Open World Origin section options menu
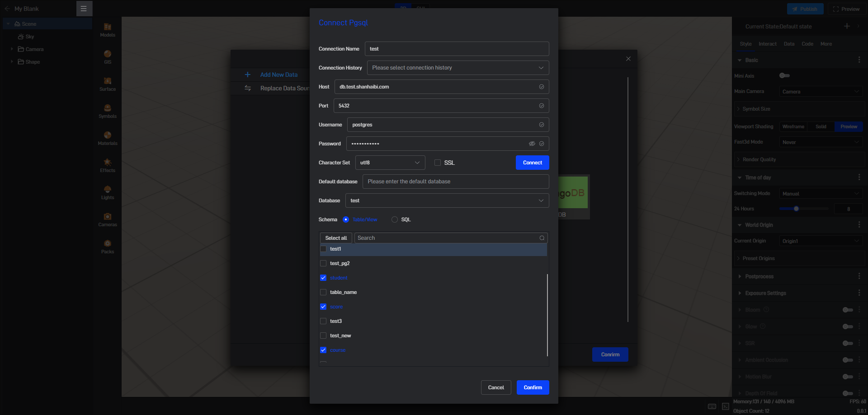This screenshot has width=868, height=415. point(859,224)
